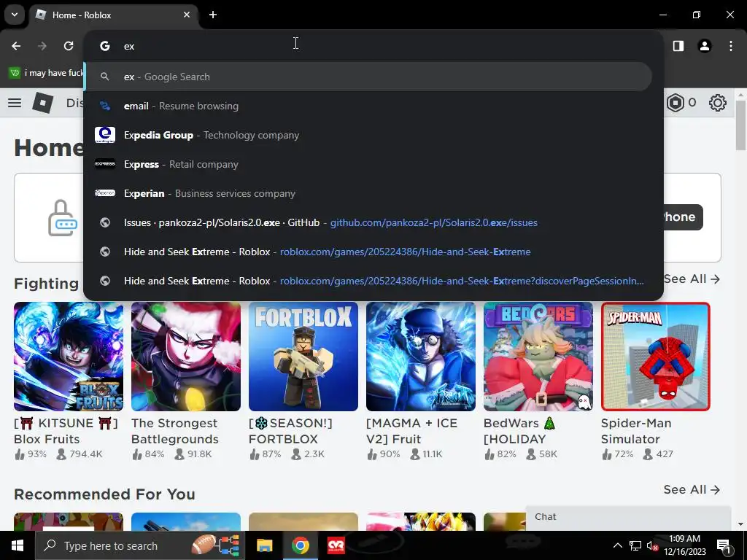Click the Google G icon in address bar
747x560 pixels.
coord(105,46)
